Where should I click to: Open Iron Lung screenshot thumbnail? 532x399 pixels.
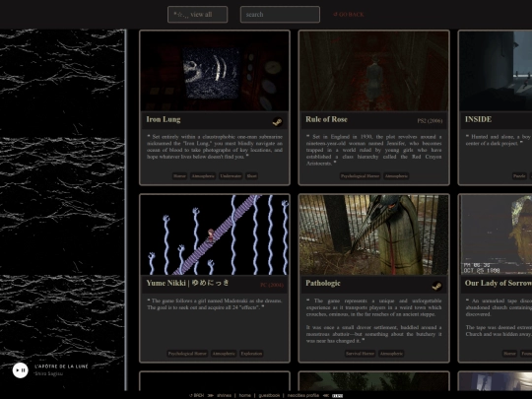[215, 71]
